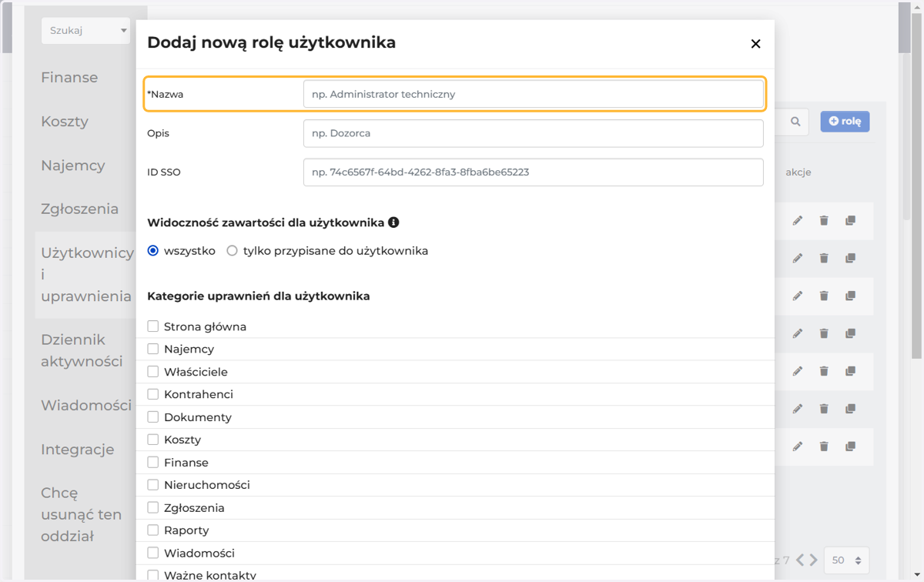Tick the Dokumenty category checkbox
Image resolution: width=924 pixels, height=582 pixels.
click(153, 416)
